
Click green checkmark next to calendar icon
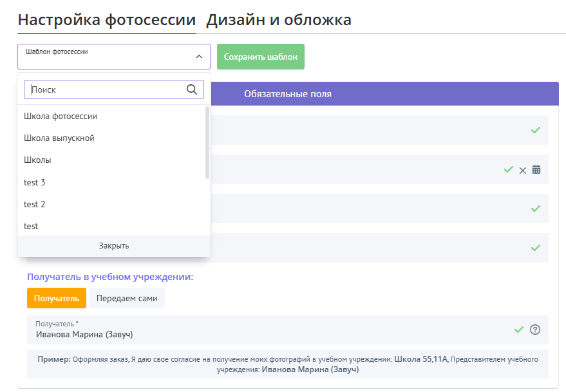pos(509,169)
